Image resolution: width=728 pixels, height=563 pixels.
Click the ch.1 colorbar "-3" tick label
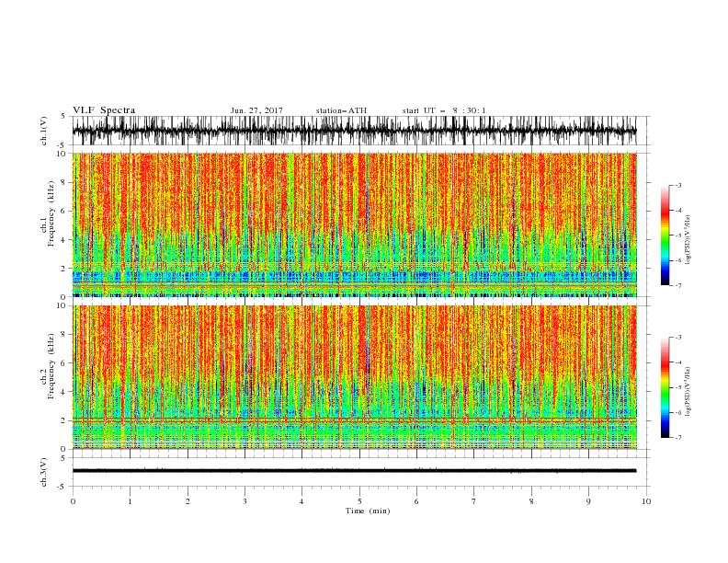click(678, 185)
